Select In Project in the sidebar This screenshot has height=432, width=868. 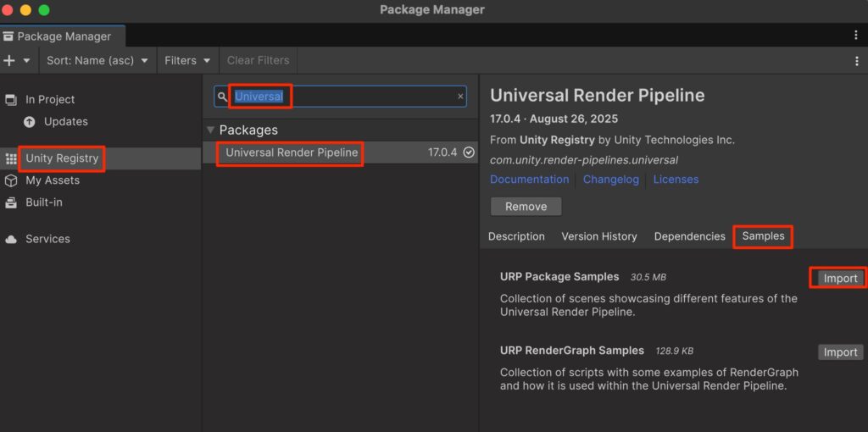tap(50, 100)
